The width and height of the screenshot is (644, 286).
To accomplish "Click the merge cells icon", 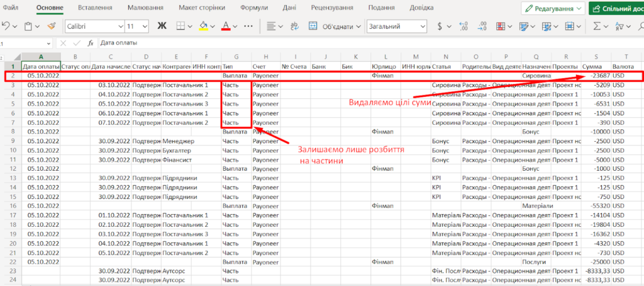I will pyautogui.click(x=313, y=26).
